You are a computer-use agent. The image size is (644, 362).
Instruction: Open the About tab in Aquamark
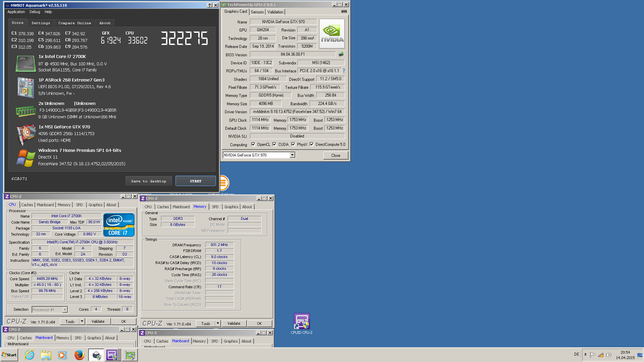(105, 23)
